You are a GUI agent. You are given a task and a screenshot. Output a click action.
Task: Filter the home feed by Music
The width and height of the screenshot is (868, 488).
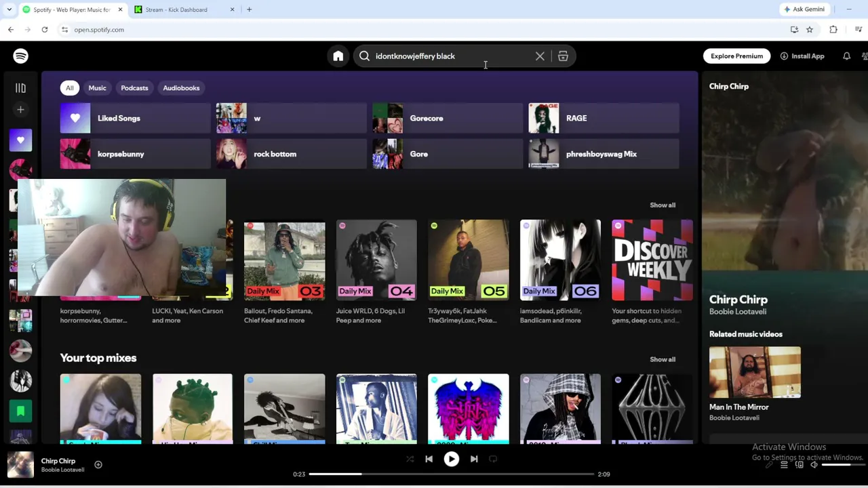point(97,88)
